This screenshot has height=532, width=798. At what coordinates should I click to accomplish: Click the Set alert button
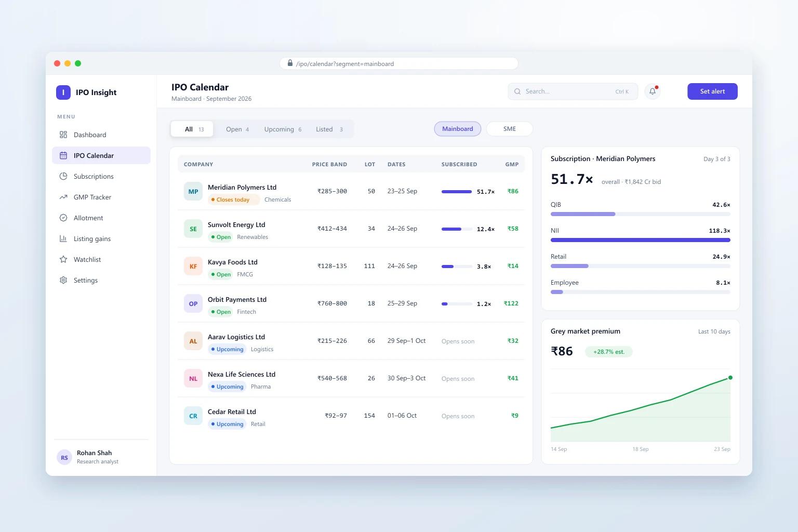click(x=712, y=91)
